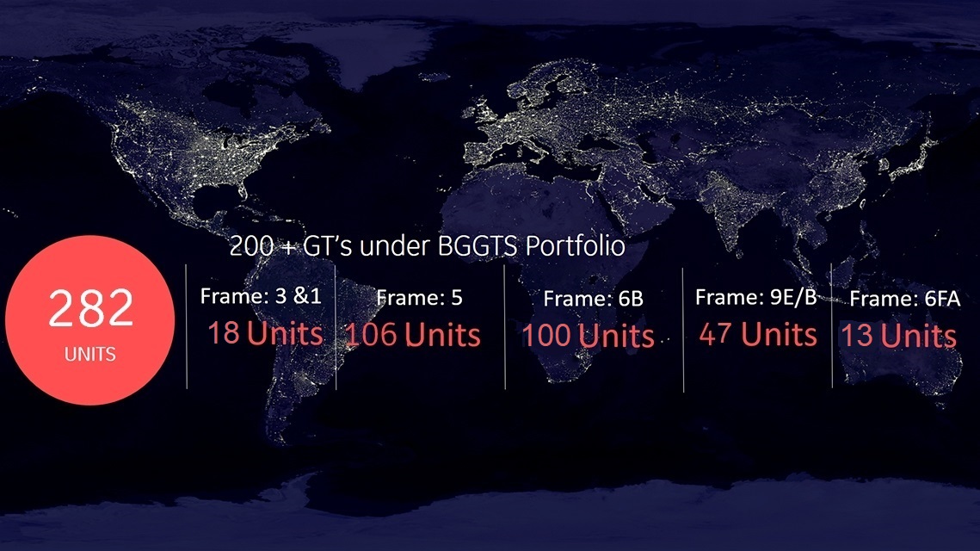The image size is (980, 551).
Task: Click the 'Frame: 6B' label
Action: pos(593,299)
